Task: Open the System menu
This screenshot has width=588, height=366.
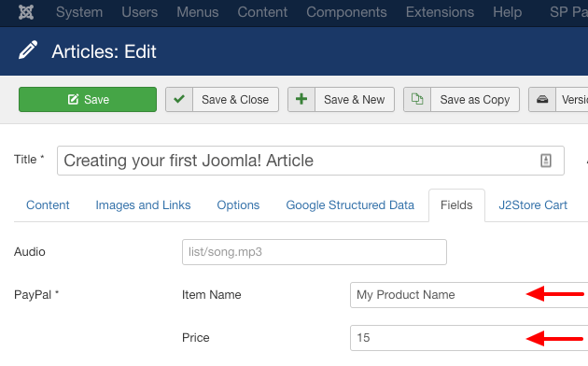Action: [79, 12]
